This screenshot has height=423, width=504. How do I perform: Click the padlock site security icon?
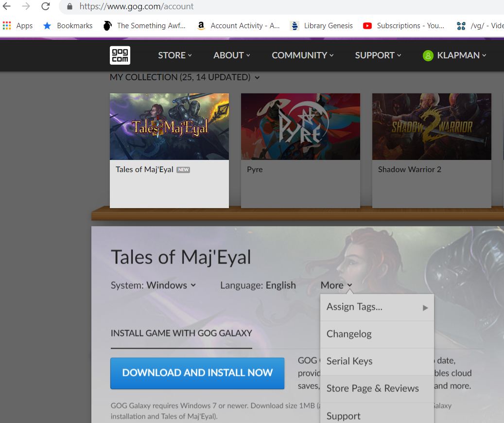tap(70, 6)
